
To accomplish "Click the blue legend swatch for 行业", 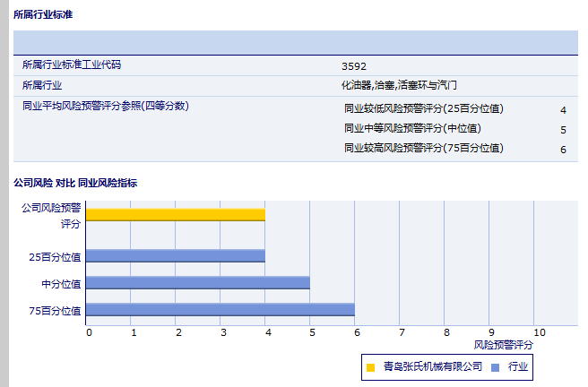I will click(496, 367).
